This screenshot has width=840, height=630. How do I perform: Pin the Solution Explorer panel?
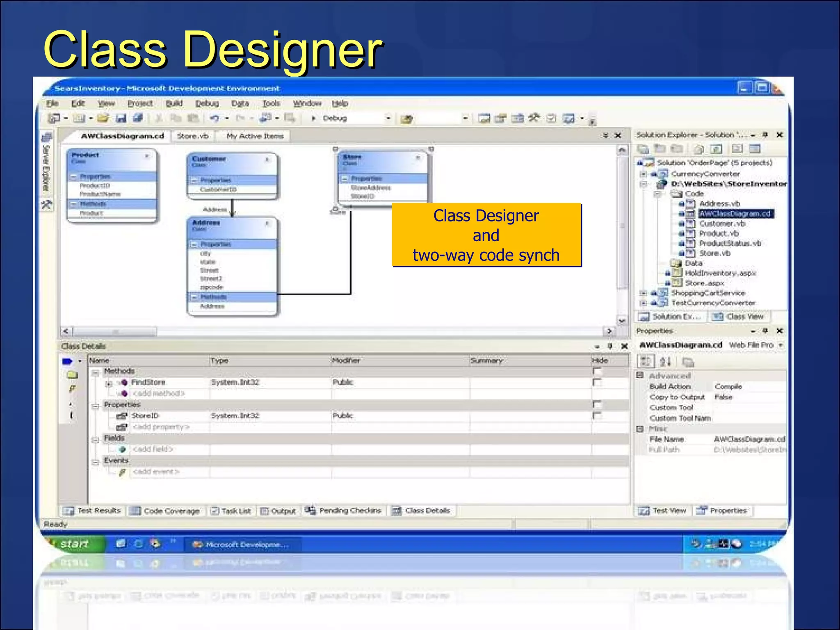[x=765, y=135]
